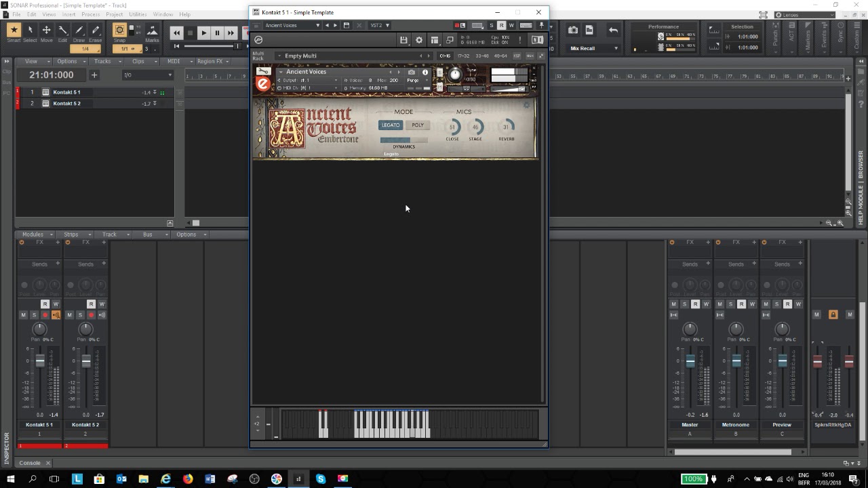Select the Erase tool
Viewport: 868px width, 488px height.
coord(95,30)
